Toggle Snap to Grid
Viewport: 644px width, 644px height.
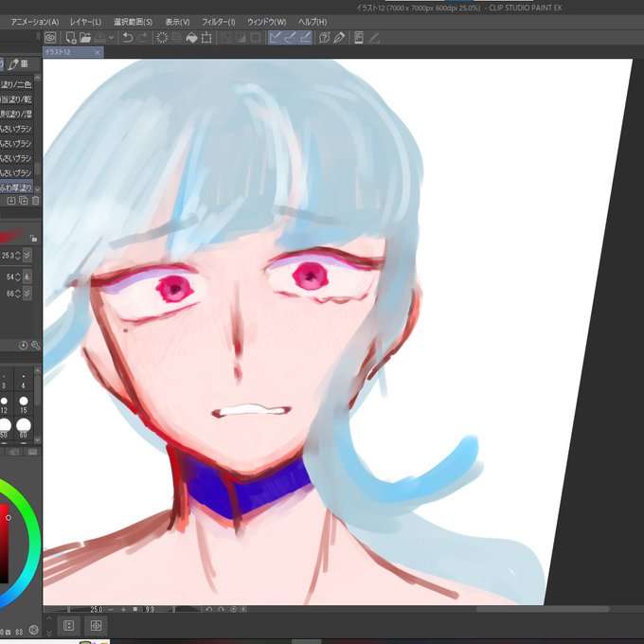pos(305,38)
